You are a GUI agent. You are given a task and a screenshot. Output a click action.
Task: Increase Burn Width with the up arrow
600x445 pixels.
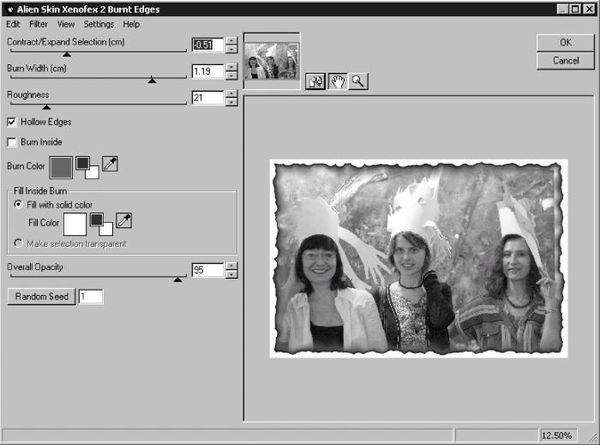[x=231, y=67]
